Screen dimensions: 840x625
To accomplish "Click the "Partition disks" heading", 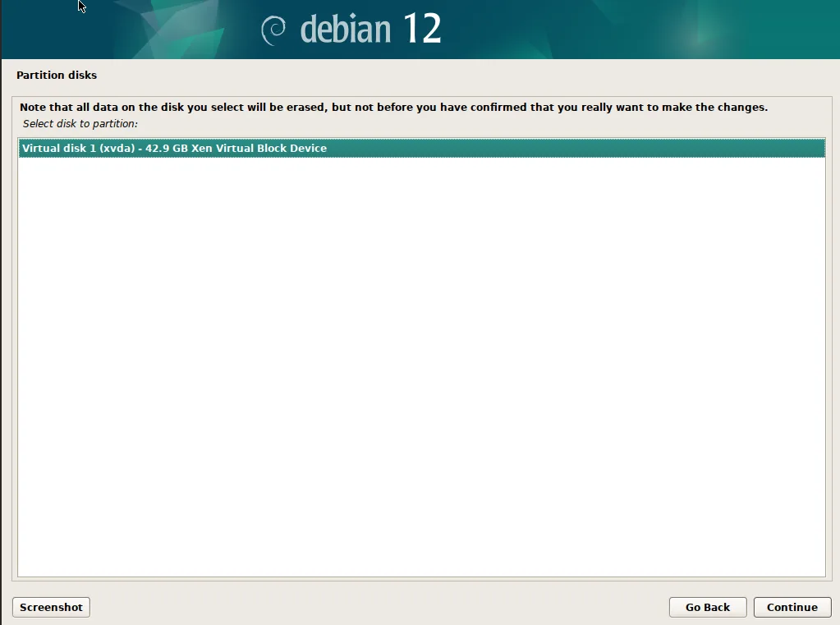I will point(57,75).
